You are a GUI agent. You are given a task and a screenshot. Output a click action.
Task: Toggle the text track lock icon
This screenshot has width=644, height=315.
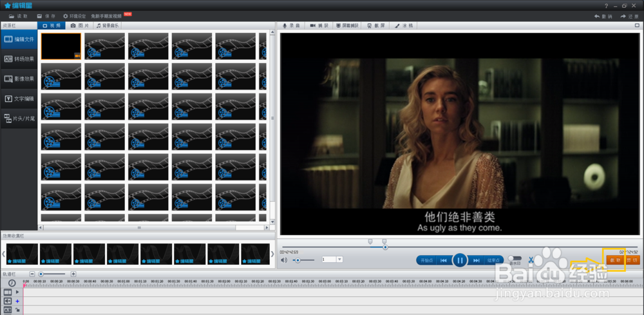coord(17,310)
